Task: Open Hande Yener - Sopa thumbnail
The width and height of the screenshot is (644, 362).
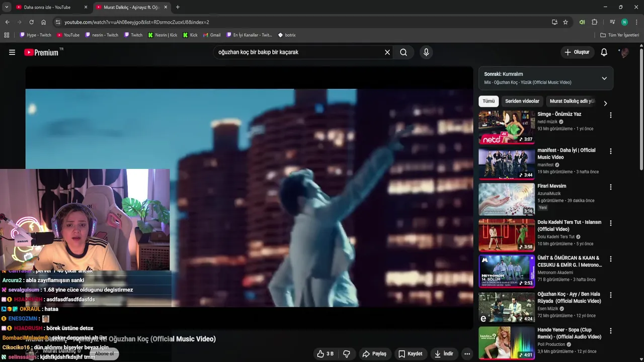Action: point(507,343)
